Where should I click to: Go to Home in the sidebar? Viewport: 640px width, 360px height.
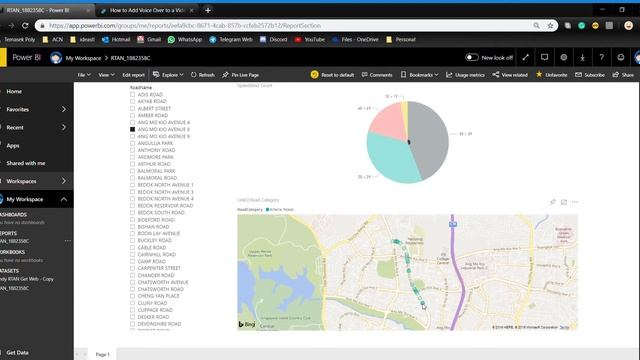pos(14,91)
